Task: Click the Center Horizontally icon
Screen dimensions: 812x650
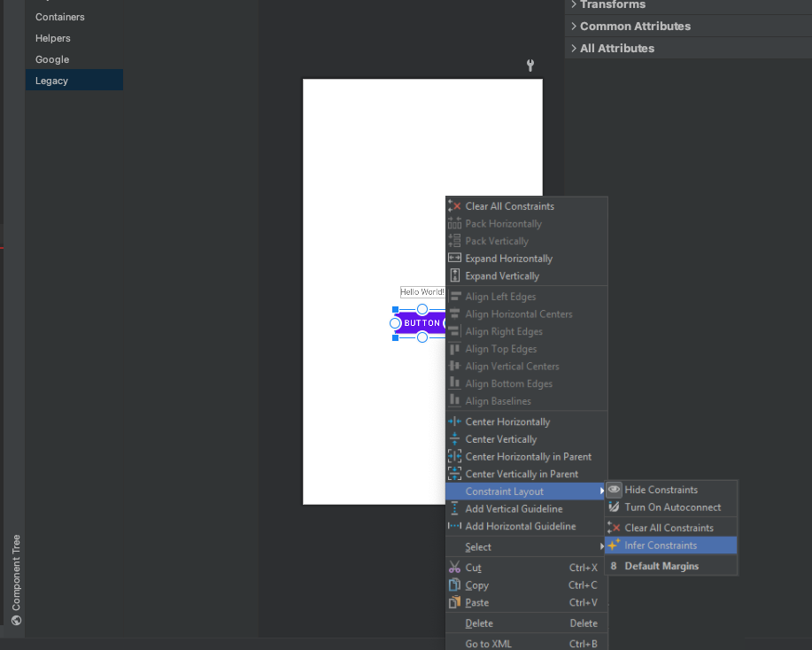Action: click(454, 422)
